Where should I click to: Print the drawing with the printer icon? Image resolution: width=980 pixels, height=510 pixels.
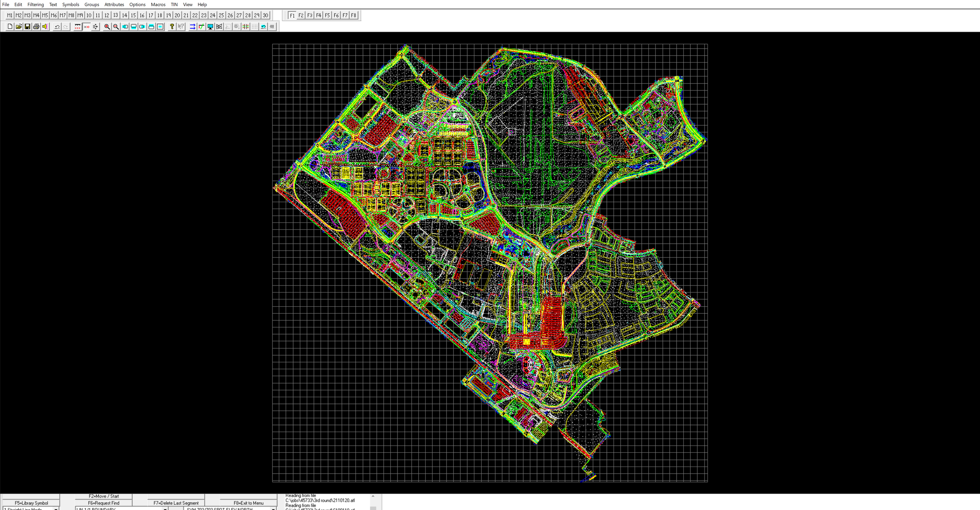(x=36, y=27)
